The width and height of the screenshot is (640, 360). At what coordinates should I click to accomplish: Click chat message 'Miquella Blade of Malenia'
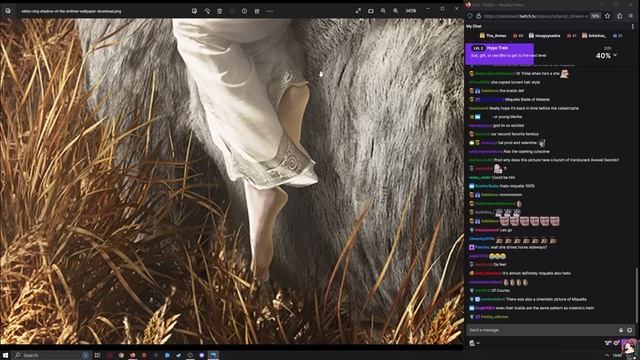pos(527,100)
